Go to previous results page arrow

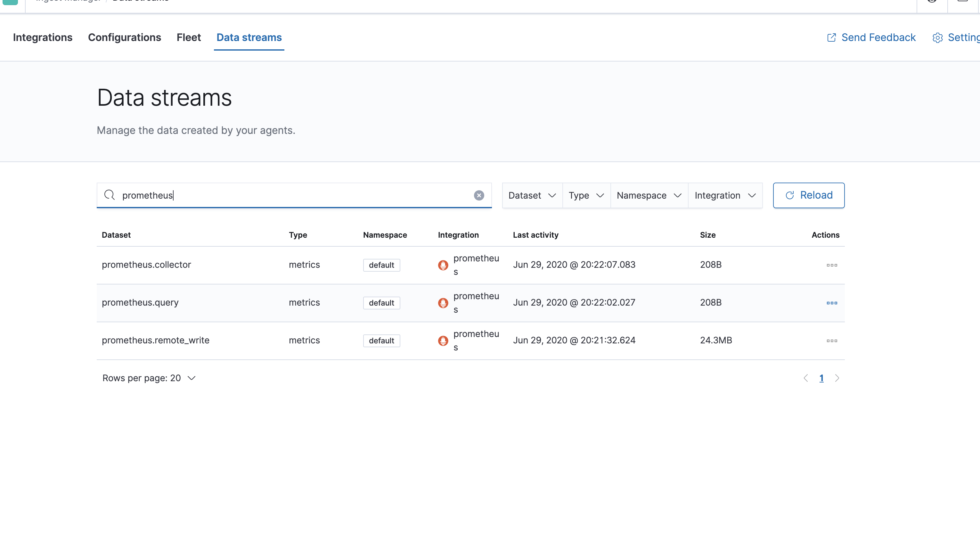(x=805, y=378)
